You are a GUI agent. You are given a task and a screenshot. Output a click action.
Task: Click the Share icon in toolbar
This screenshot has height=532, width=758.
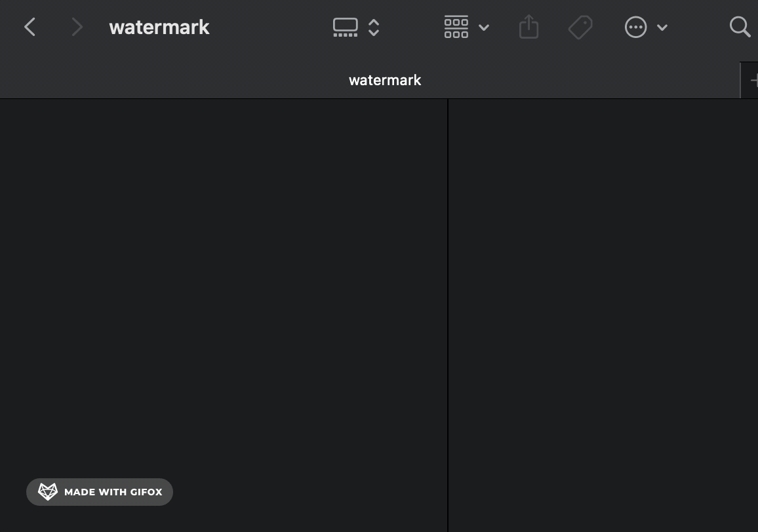[x=529, y=27]
